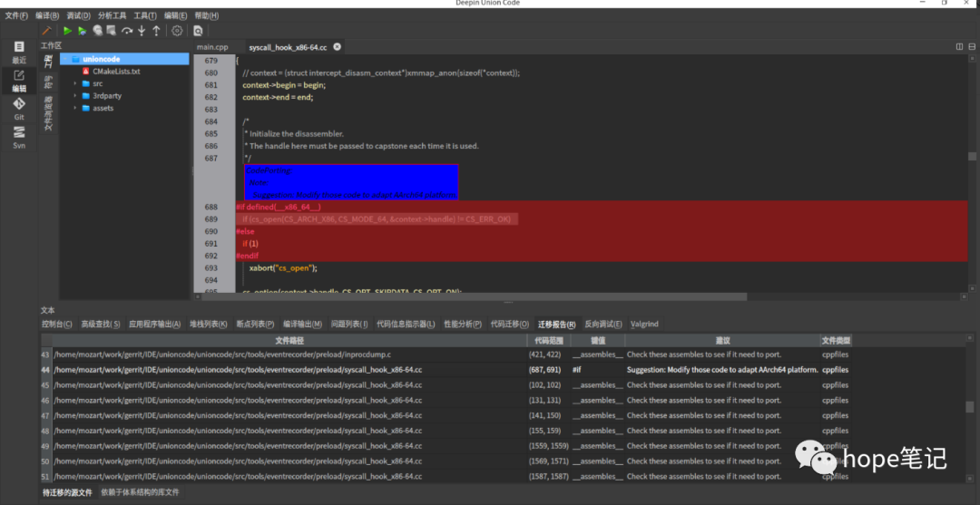Click the editor vertical scrollbar handle
This screenshot has width=980, height=505.
pos(972,156)
